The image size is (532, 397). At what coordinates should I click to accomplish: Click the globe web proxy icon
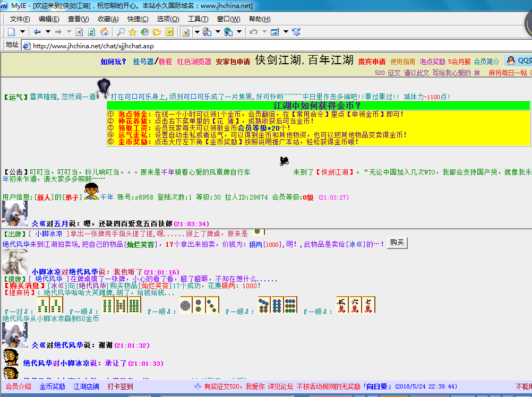(228, 32)
